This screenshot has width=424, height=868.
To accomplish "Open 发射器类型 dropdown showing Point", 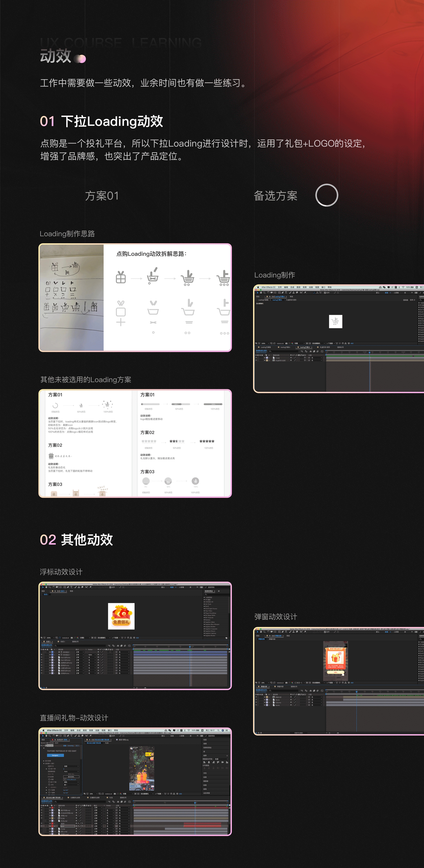I will pos(72,772).
